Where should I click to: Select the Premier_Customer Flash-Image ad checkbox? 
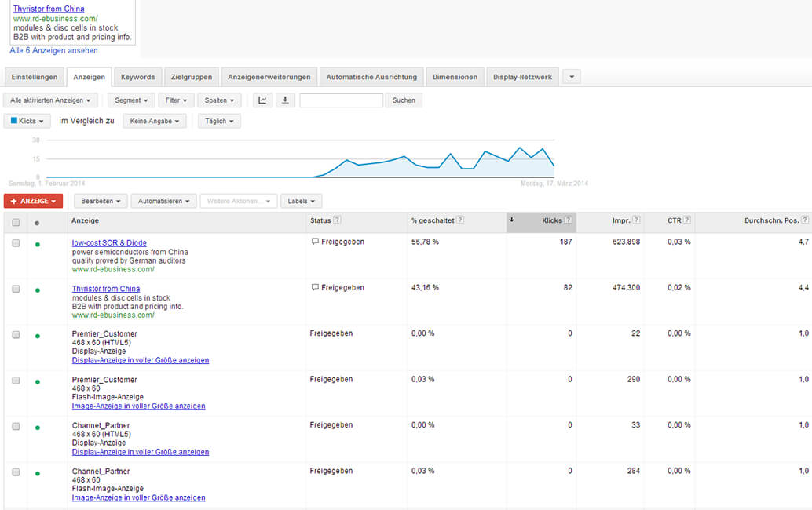(x=16, y=381)
